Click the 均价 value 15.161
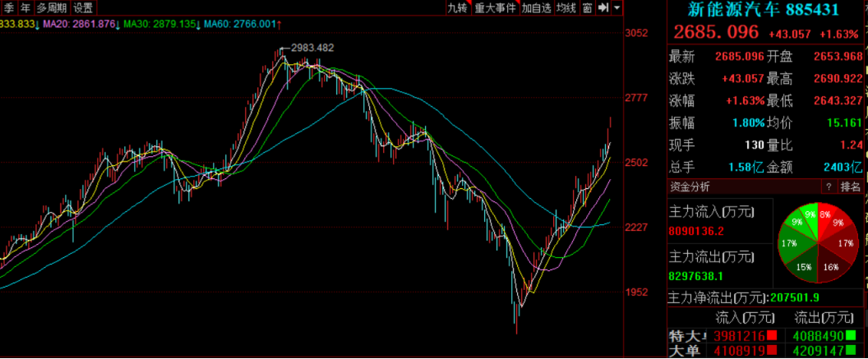Screen dimensions: 868x359 coord(845,122)
